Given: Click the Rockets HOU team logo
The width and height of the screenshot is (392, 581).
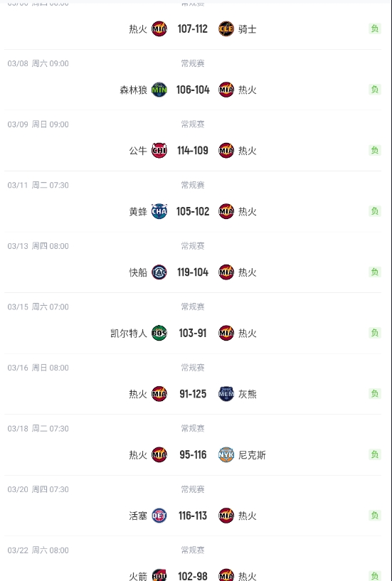Looking at the screenshot, I should 159,576.
